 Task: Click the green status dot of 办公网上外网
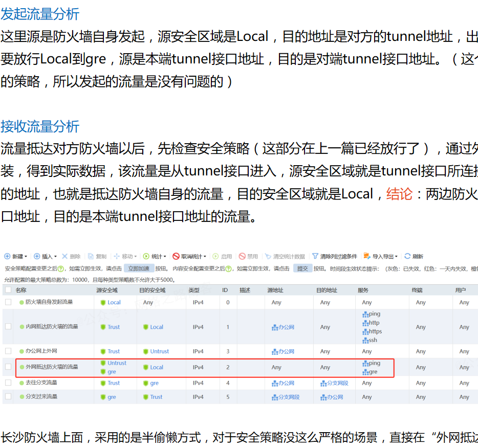tap(22, 352)
